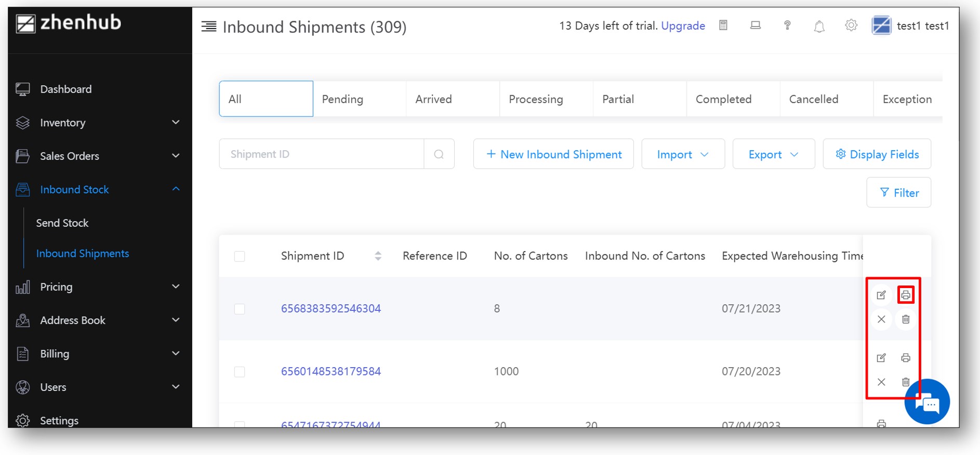Click the Upgrade trial link
980x455 pixels.
click(x=683, y=26)
